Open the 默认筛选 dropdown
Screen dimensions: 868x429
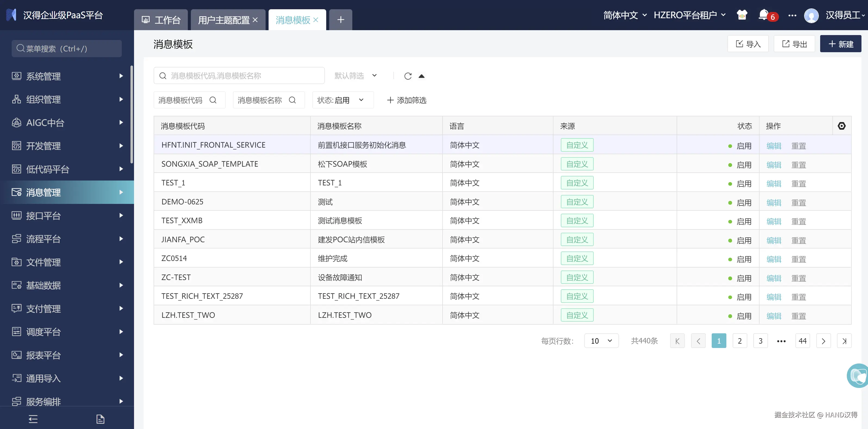(356, 76)
